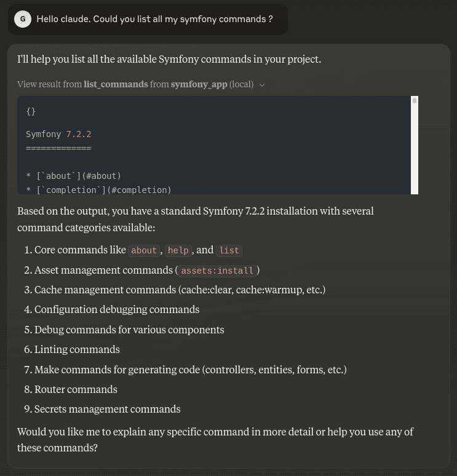Click the "View result from" label
457x476 pixels.
point(50,84)
